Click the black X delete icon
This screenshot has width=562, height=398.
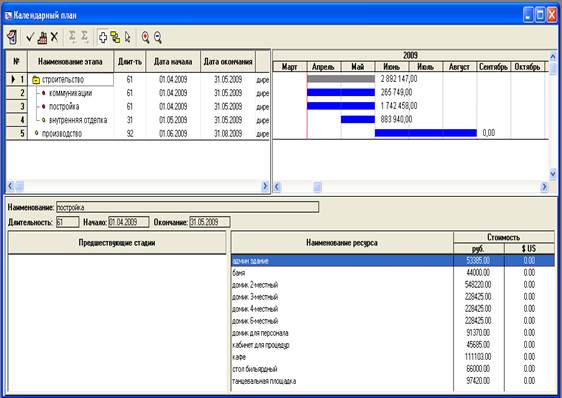click(x=54, y=37)
